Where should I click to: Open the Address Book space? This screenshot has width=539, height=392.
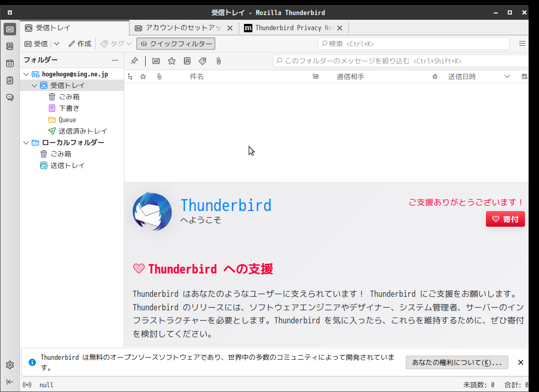click(10, 46)
